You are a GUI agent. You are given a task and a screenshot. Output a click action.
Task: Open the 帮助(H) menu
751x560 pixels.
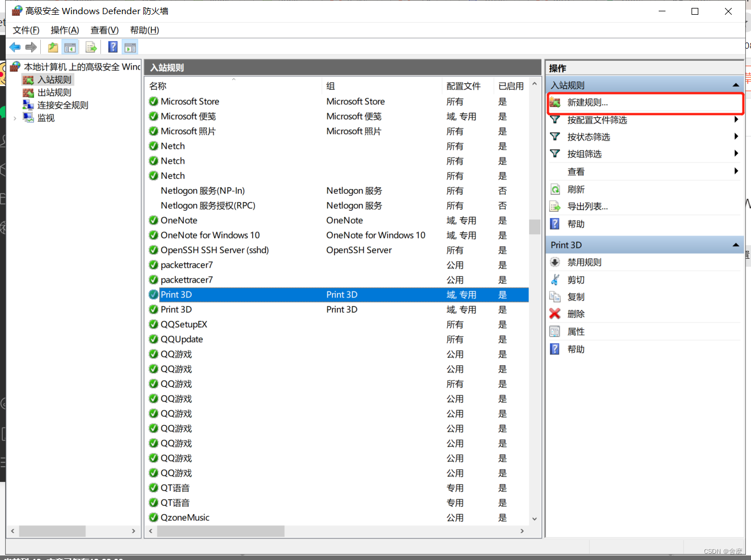tap(144, 30)
